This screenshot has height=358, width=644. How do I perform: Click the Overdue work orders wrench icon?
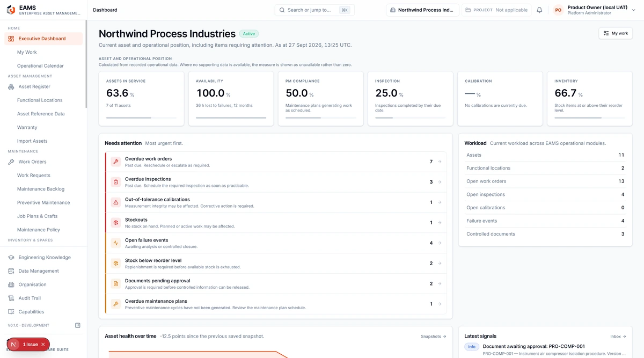pyautogui.click(x=115, y=162)
